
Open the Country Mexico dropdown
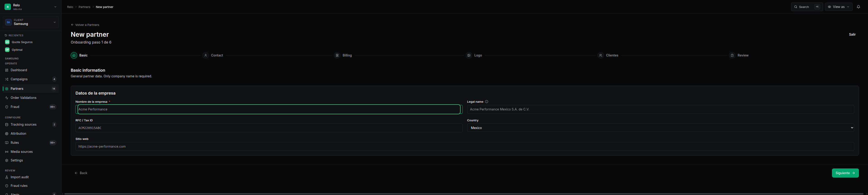pos(660,128)
